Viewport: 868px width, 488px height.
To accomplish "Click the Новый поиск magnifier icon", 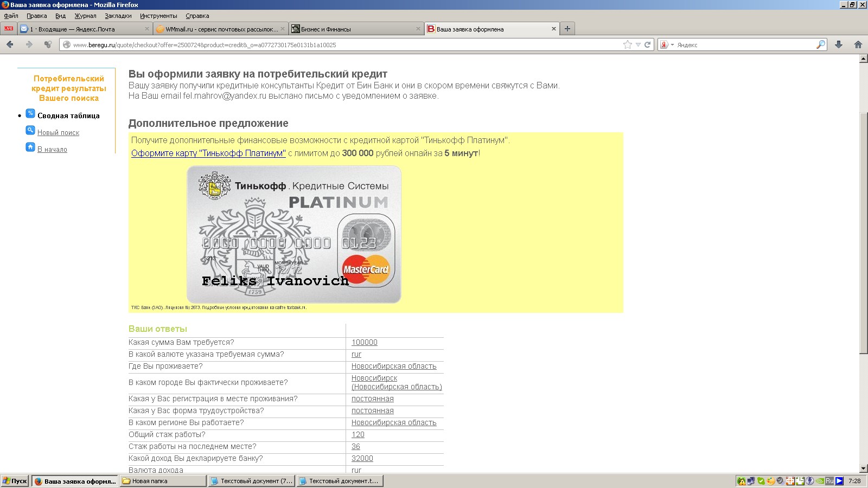I will (x=30, y=131).
